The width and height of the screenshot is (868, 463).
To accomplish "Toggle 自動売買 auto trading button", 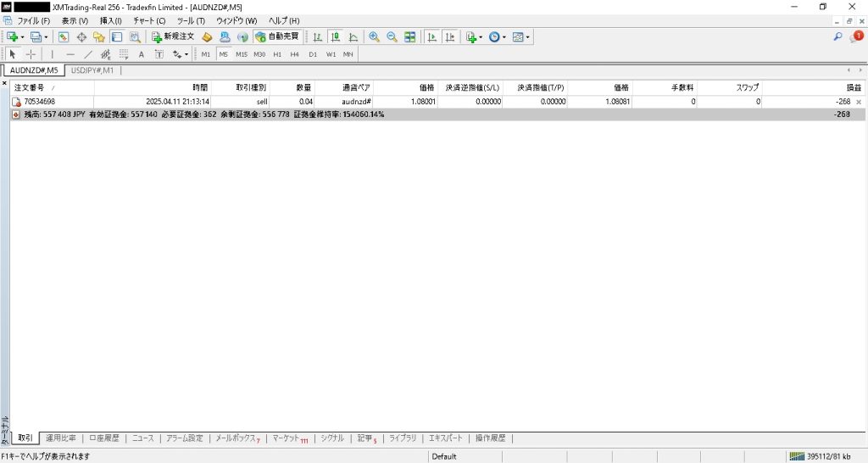I will tap(276, 37).
